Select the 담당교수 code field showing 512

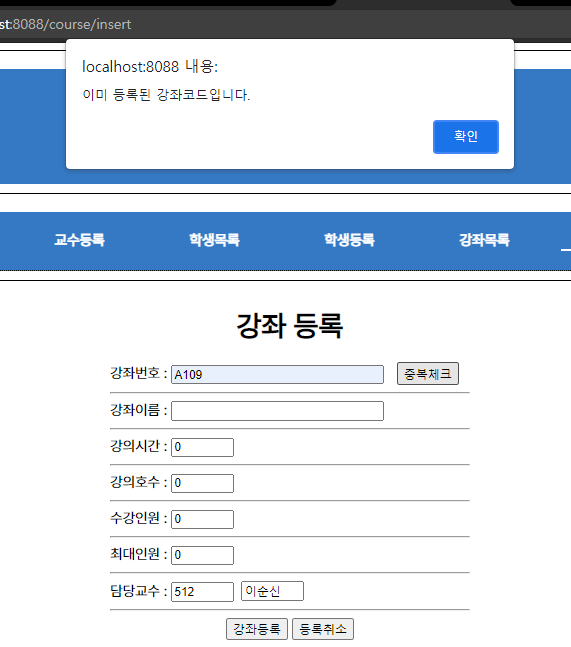click(202, 592)
